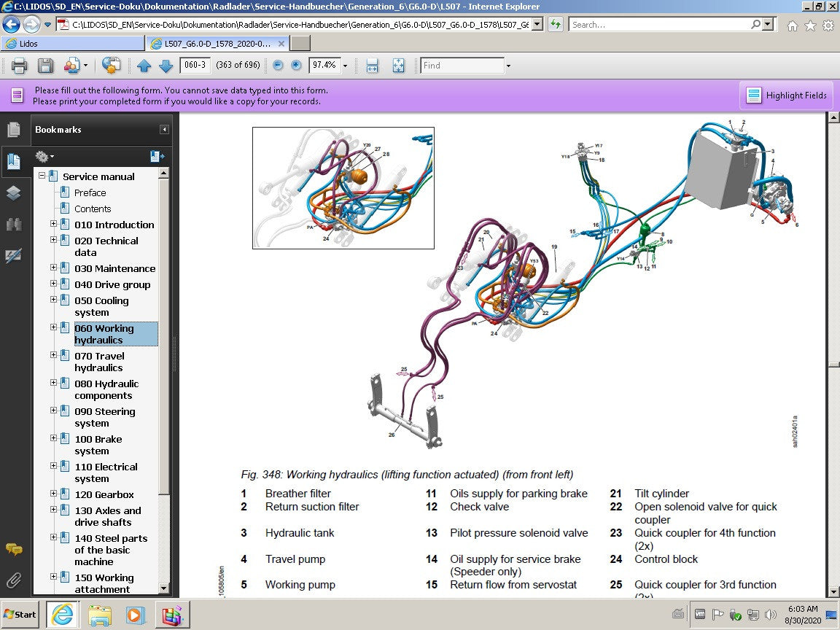Collapse the Service manual bookmark tree
840x630 pixels.
point(42,176)
